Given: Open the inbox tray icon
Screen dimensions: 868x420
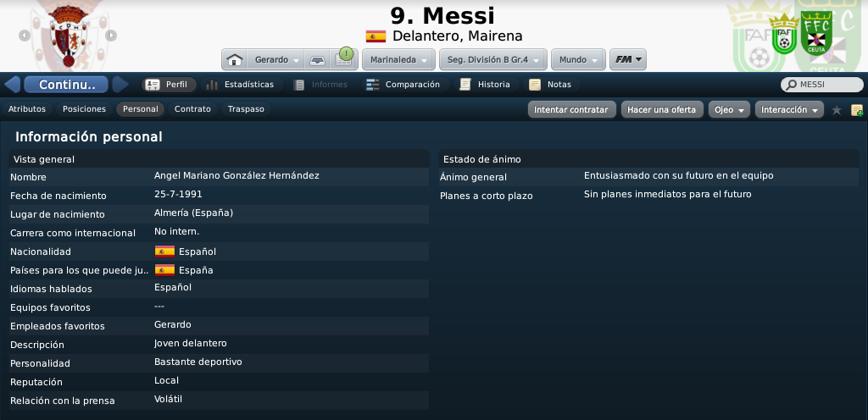Looking at the screenshot, I should (314, 60).
